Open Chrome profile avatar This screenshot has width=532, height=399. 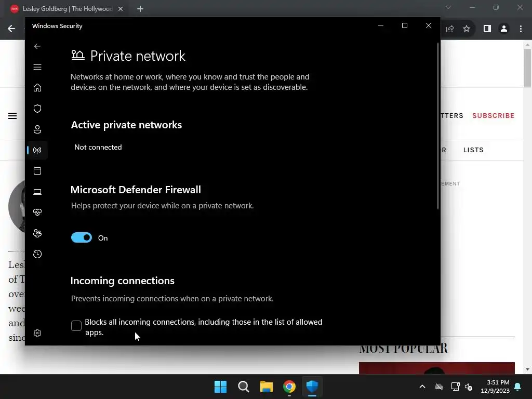tap(504, 29)
